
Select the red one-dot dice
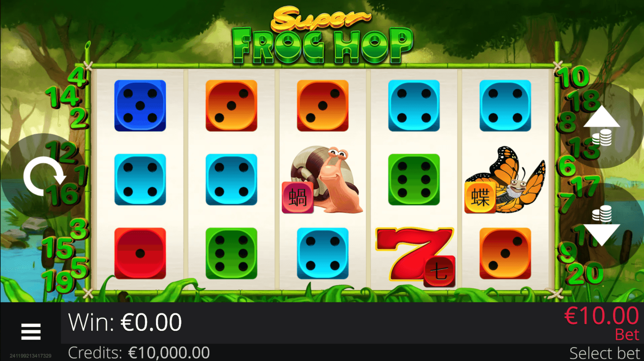tap(140, 253)
